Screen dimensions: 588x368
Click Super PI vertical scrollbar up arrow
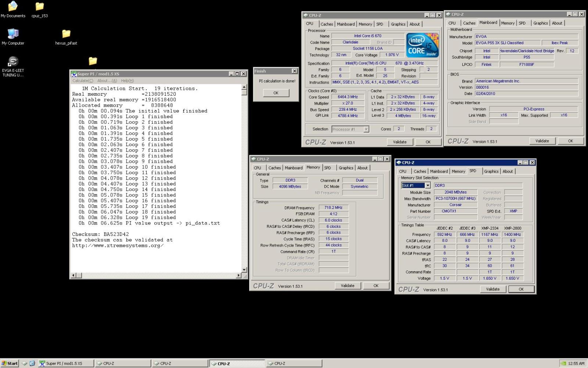(x=244, y=87)
